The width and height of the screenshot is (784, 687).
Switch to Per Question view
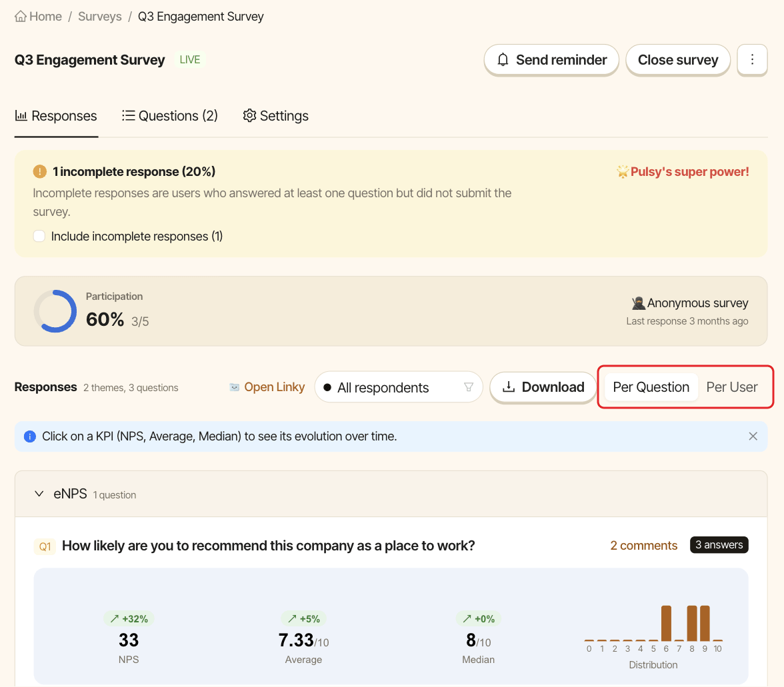tap(651, 387)
